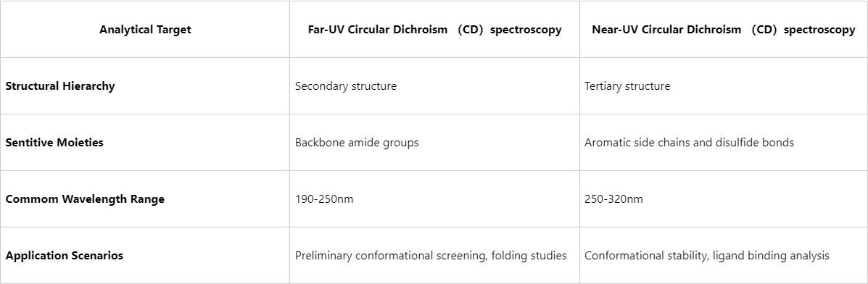Click Aromatic side chains and disulfide bonds
This screenshot has height=284, width=868.
[689, 142]
